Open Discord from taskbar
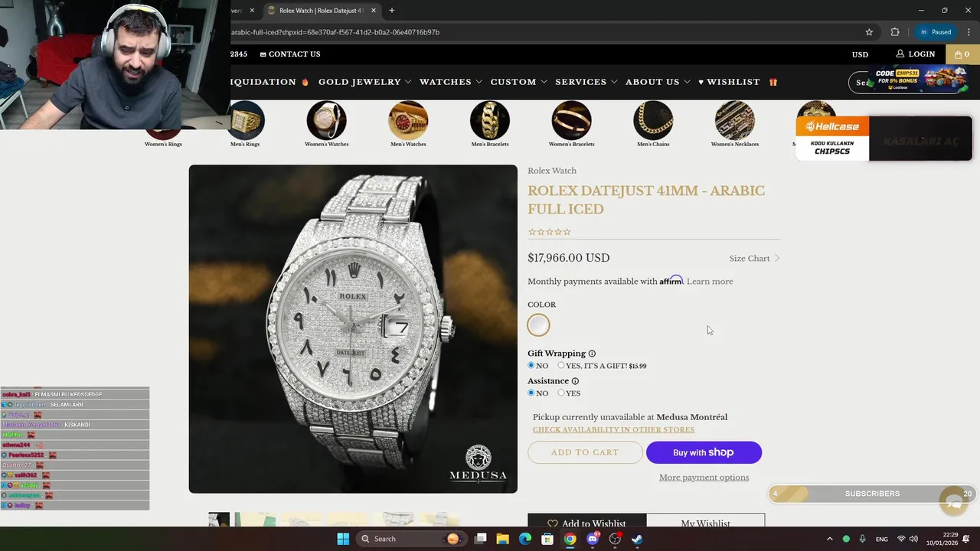 (593, 539)
